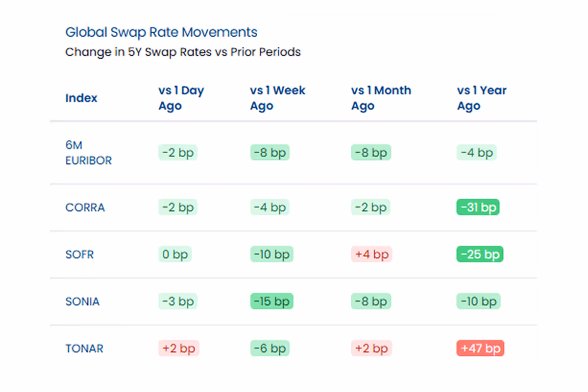Viewport: 588px width, 392px height.
Task: Click the vs 1 Month Ago header
Action: pyautogui.click(x=381, y=98)
